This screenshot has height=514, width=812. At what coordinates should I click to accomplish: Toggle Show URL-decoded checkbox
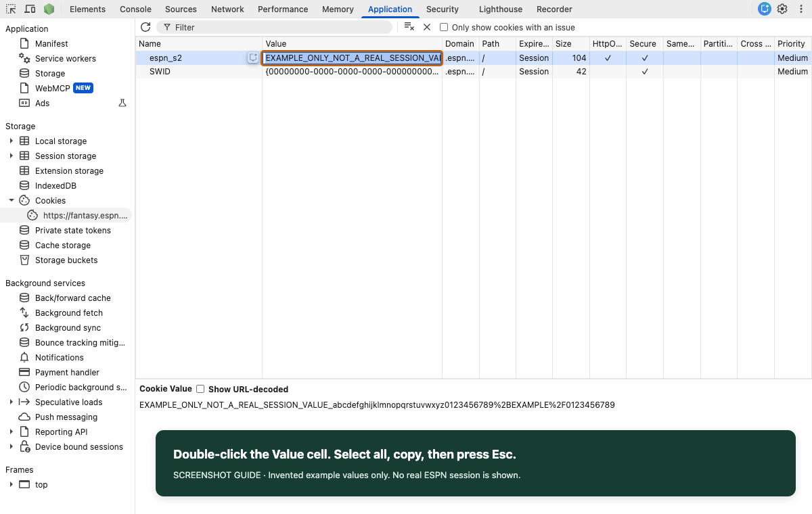click(200, 389)
